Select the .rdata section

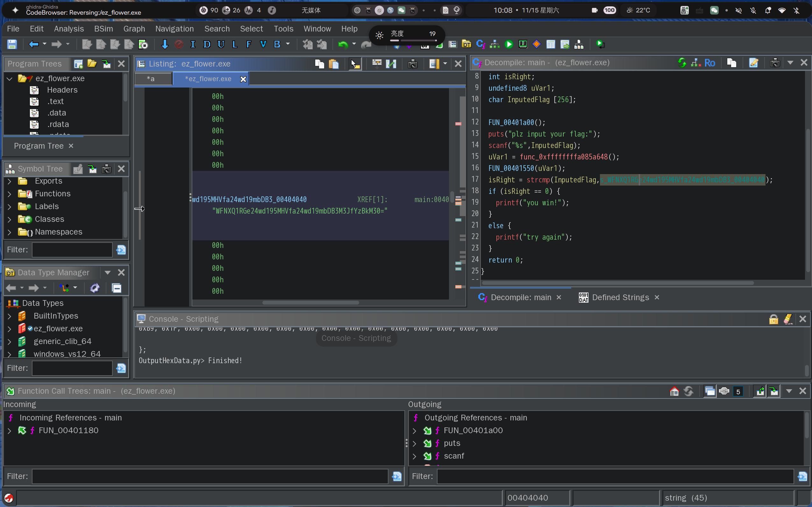58,124
